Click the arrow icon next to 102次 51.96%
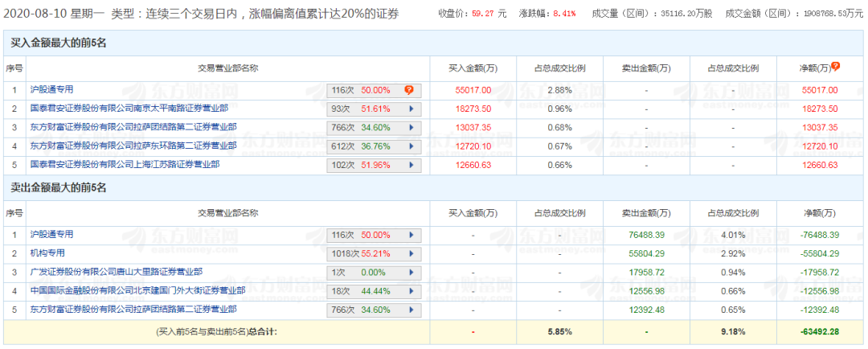Screen dimensions: 868x349 point(411,165)
